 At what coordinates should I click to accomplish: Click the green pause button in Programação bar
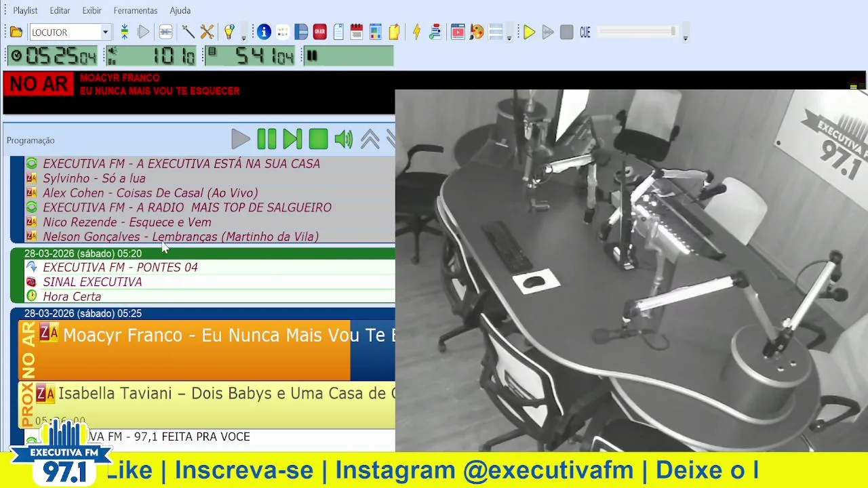(x=267, y=140)
